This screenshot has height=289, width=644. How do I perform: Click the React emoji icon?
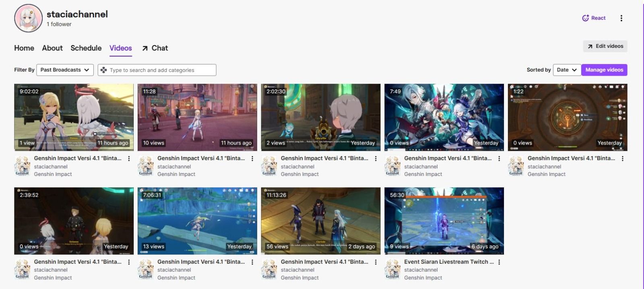[586, 18]
